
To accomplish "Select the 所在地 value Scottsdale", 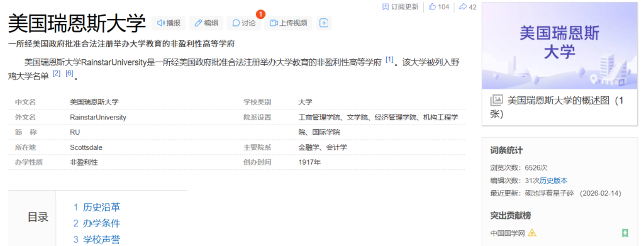I will (86, 147).
